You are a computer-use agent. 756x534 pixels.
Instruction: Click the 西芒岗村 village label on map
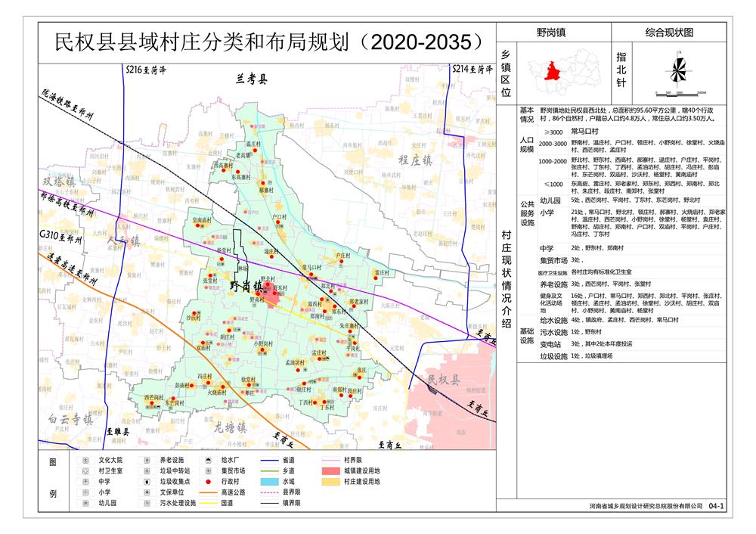point(153,398)
